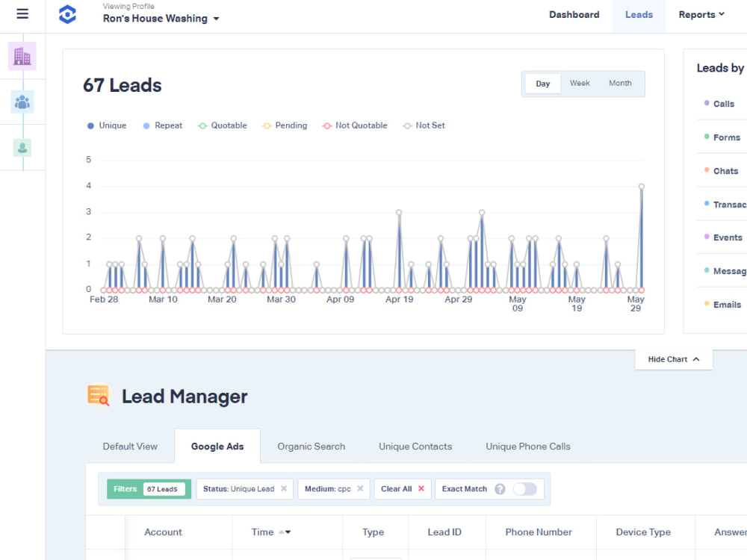The width and height of the screenshot is (747, 560).
Task: Click the Lead ID column header
Action: pos(444,532)
